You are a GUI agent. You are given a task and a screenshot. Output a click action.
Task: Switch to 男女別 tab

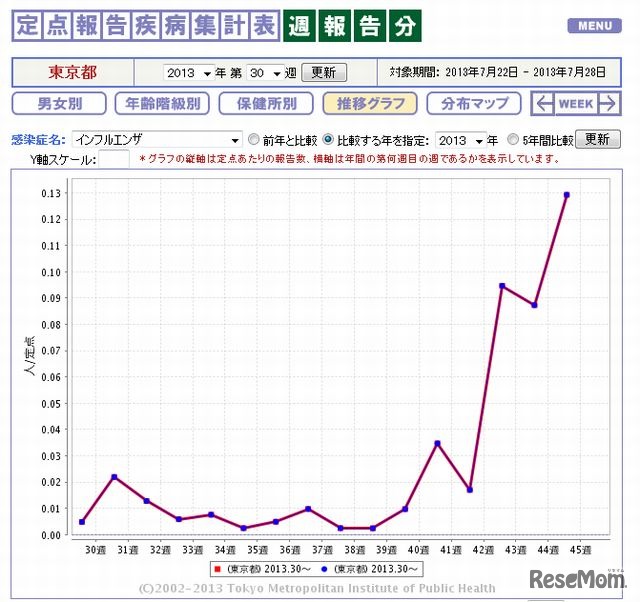coord(59,104)
